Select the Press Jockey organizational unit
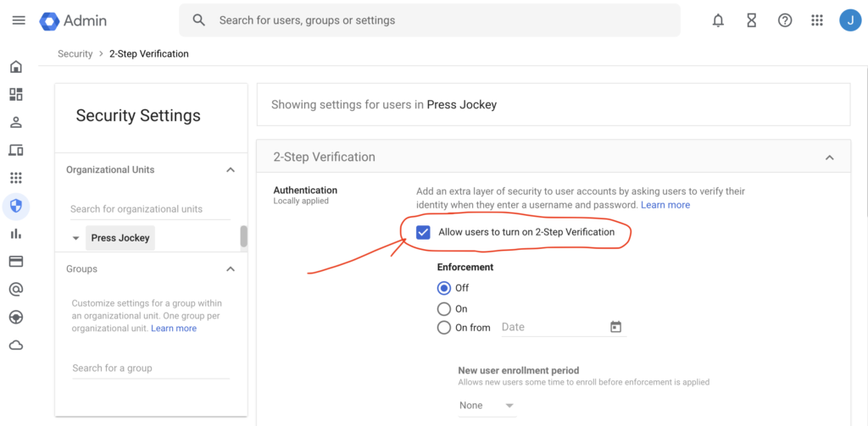Image resolution: width=868 pixels, height=426 pixels. pos(120,238)
